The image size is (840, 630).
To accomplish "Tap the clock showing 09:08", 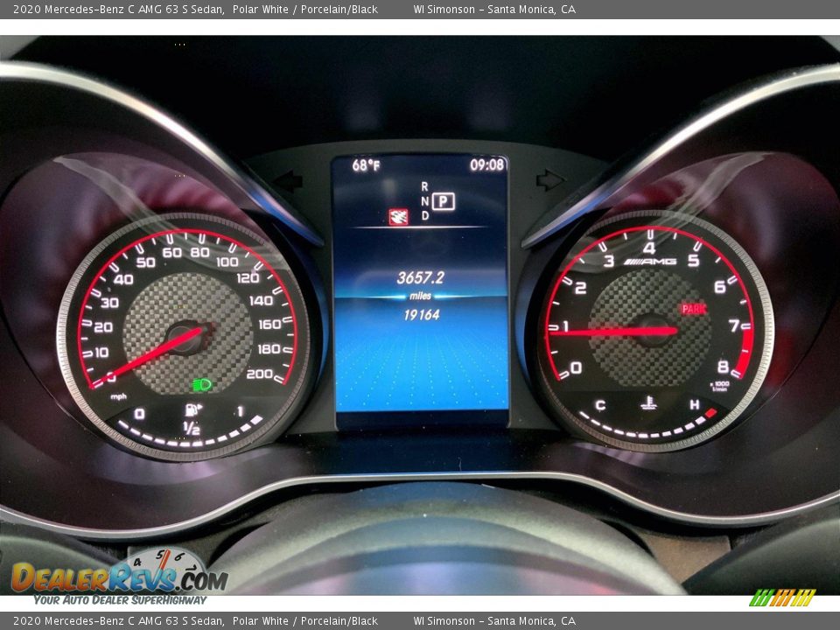I will click(487, 164).
